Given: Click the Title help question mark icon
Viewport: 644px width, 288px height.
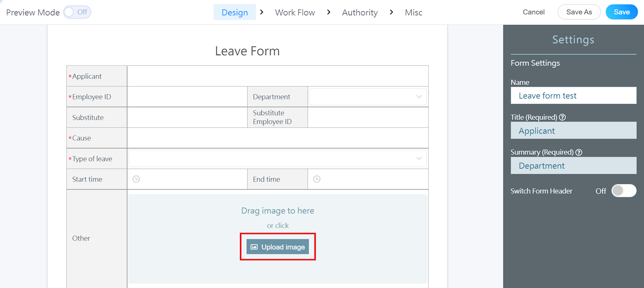Looking at the screenshot, I should [x=562, y=117].
